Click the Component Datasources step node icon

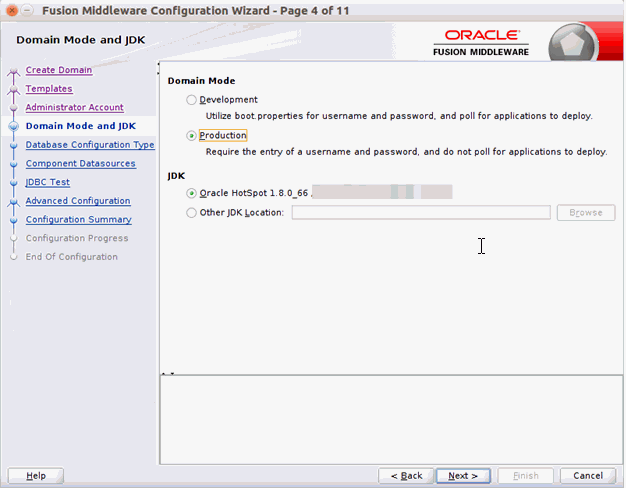(x=14, y=164)
